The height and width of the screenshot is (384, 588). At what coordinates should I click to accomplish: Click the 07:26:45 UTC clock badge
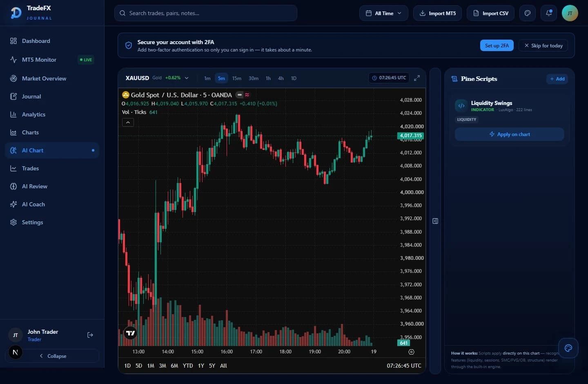389,78
